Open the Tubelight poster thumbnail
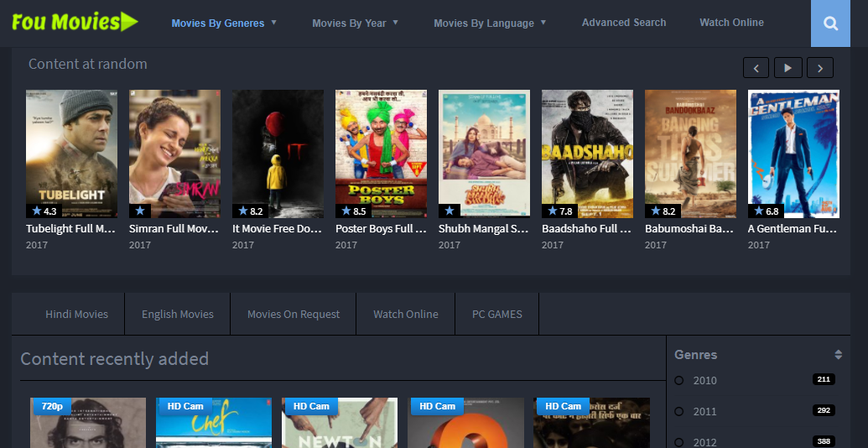 [71, 154]
